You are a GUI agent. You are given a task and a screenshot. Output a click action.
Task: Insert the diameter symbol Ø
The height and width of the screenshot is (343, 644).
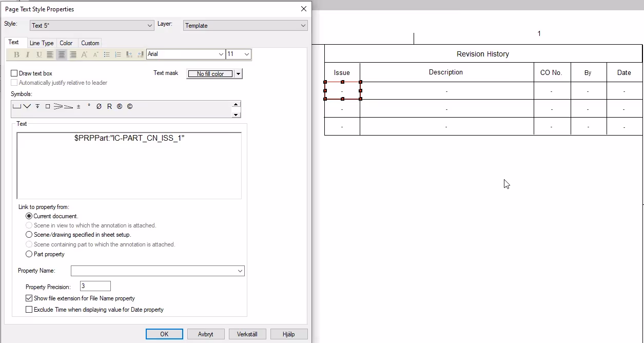99,106
